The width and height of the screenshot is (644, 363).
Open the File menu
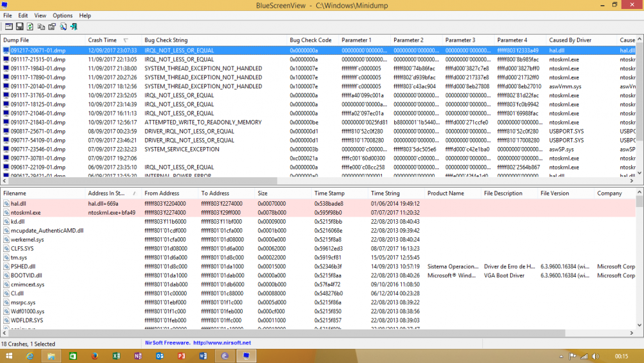[8, 15]
